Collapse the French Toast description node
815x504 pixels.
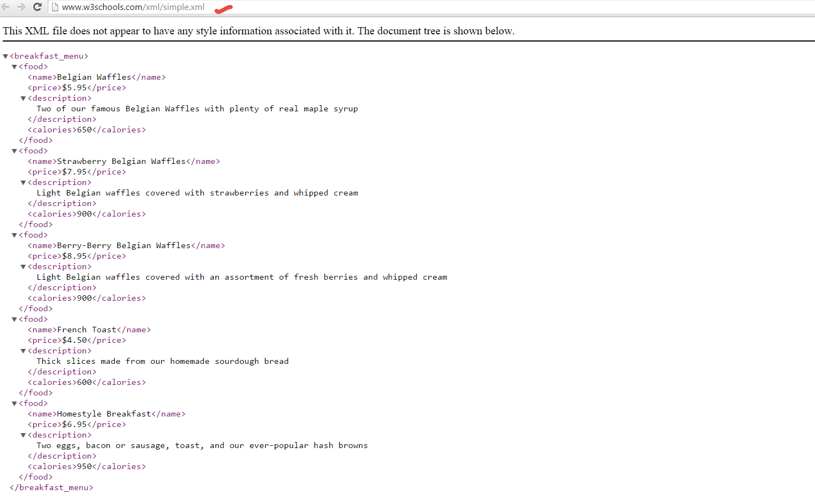click(23, 350)
